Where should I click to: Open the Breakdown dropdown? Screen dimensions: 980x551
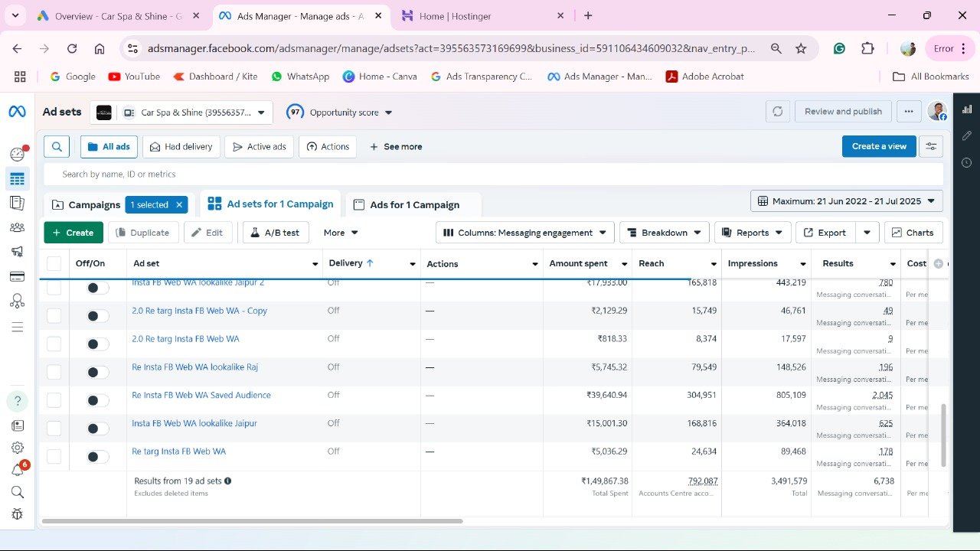tap(664, 233)
